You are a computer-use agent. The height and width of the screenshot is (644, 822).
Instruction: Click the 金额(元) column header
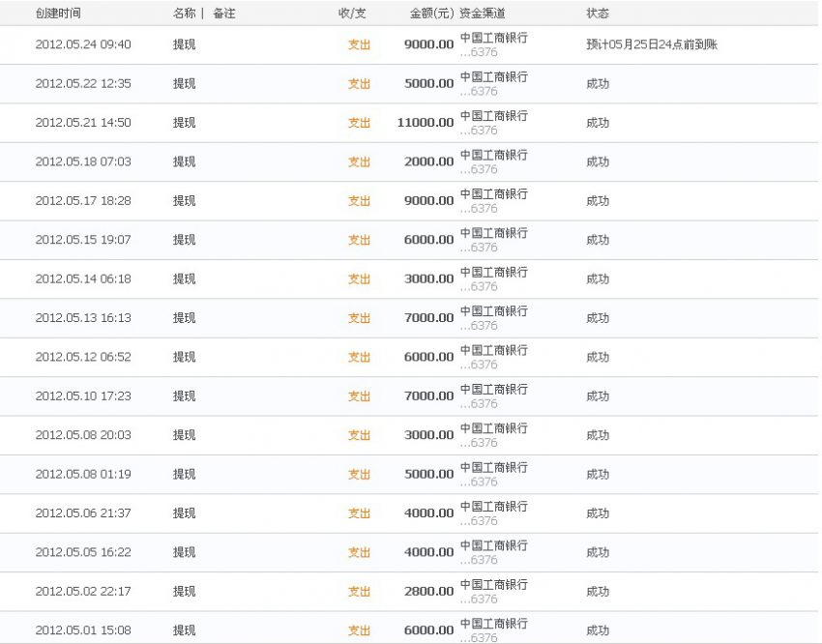tap(431, 14)
